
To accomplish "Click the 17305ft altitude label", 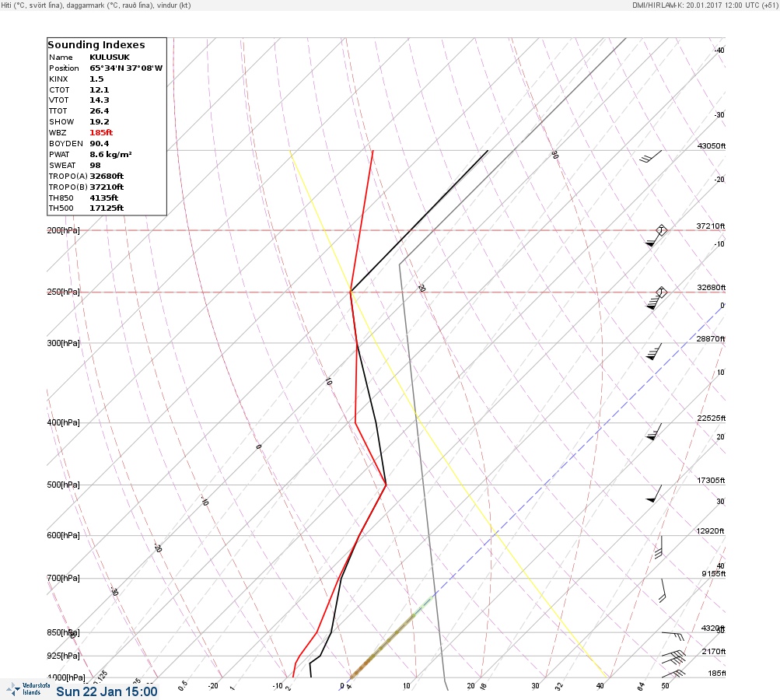I will [x=711, y=480].
